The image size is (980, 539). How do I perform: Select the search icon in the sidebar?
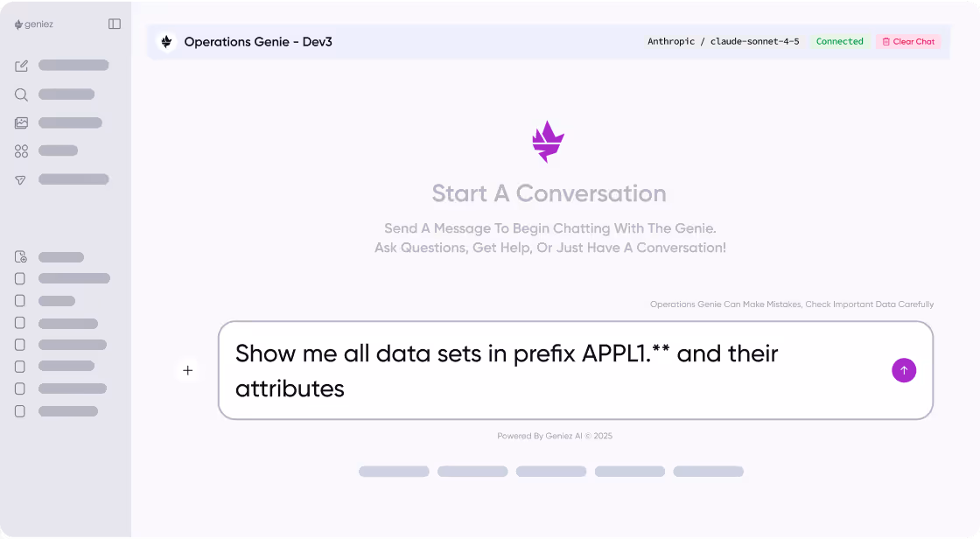pyautogui.click(x=21, y=94)
